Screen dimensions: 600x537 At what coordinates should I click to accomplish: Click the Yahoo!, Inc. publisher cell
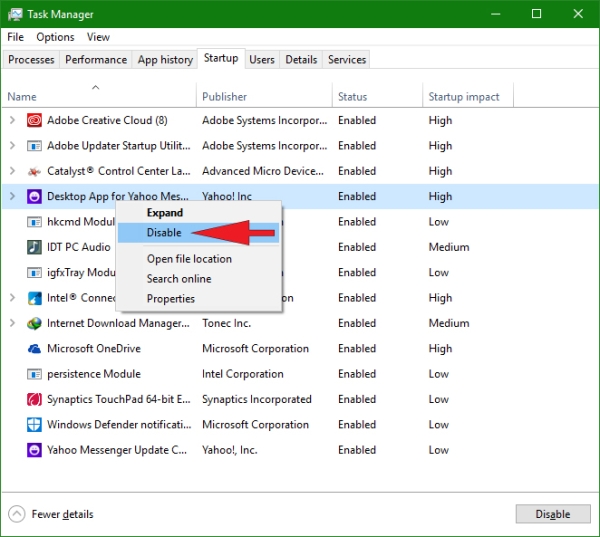(230, 450)
